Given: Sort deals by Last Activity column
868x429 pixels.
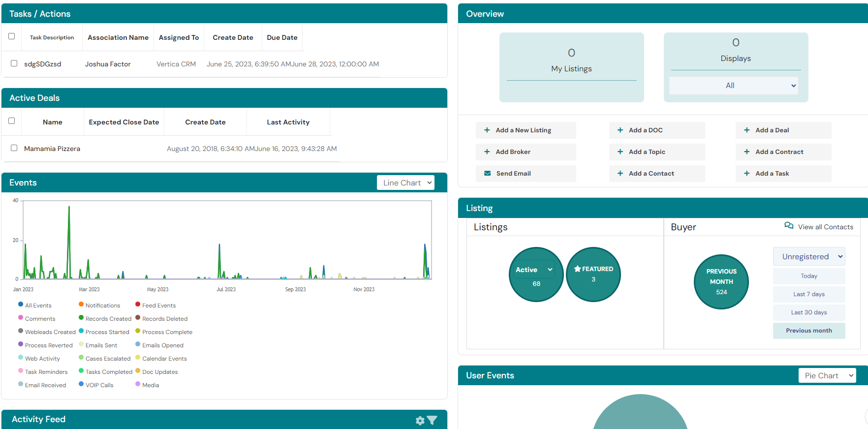Looking at the screenshot, I should click(x=288, y=122).
